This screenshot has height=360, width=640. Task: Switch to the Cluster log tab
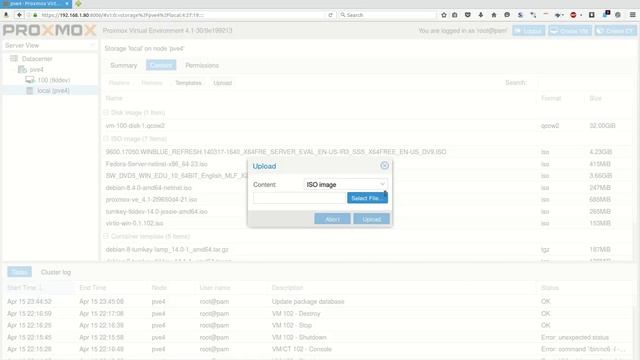56,272
